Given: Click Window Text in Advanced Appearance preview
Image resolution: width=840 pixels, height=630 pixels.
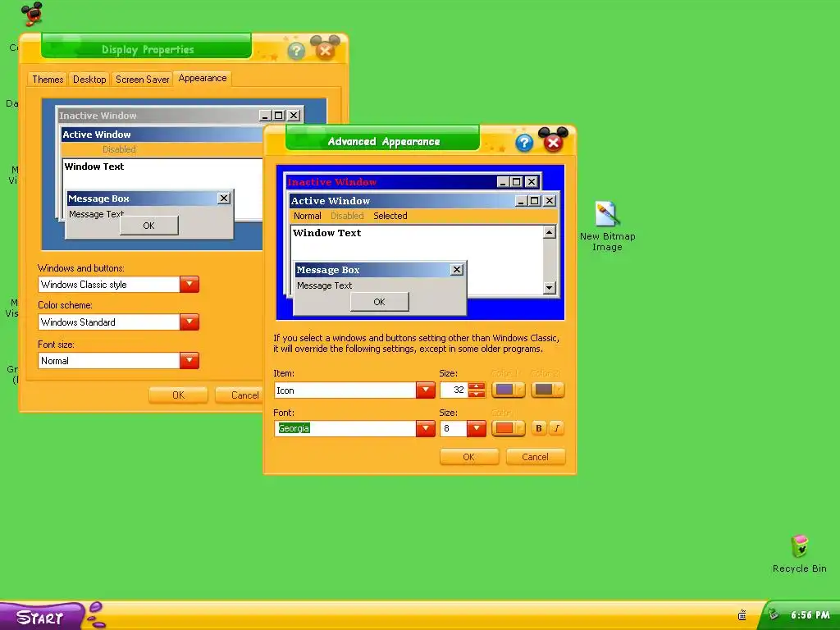Looking at the screenshot, I should pyautogui.click(x=326, y=233).
